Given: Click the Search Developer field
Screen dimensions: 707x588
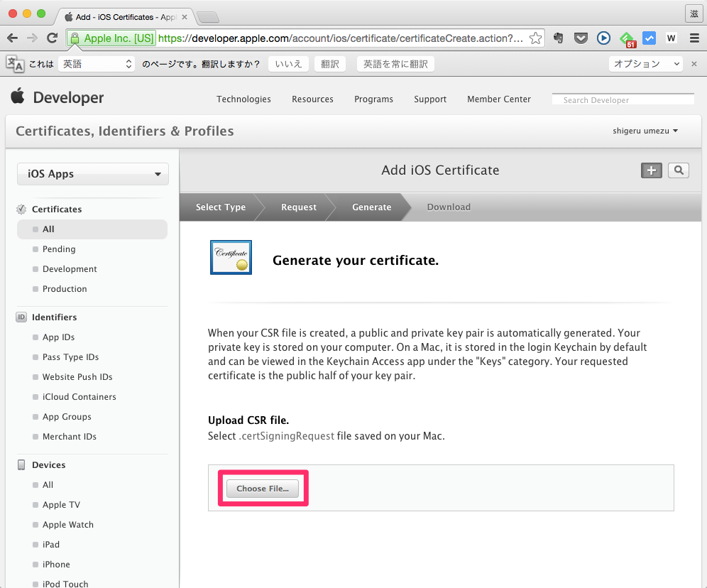Looking at the screenshot, I should (x=623, y=99).
